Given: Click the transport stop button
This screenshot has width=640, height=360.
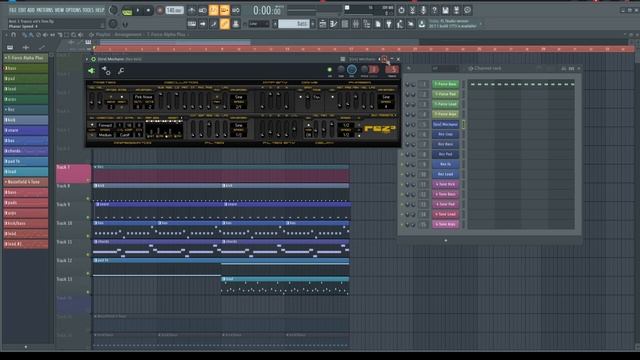Looking at the screenshot, I should coord(148,11).
